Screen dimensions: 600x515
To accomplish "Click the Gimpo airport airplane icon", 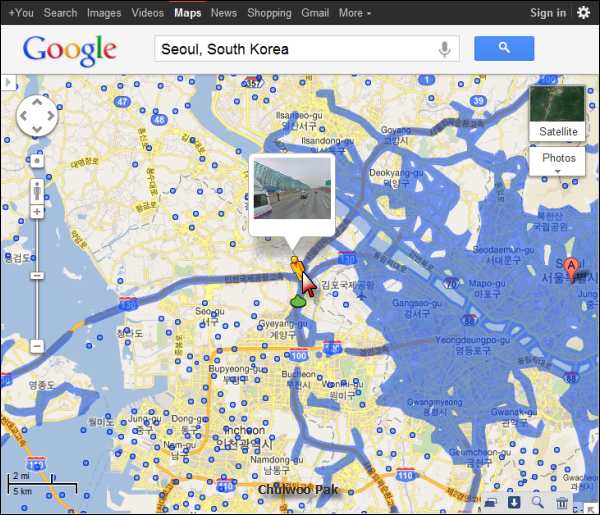I will click(x=361, y=296).
